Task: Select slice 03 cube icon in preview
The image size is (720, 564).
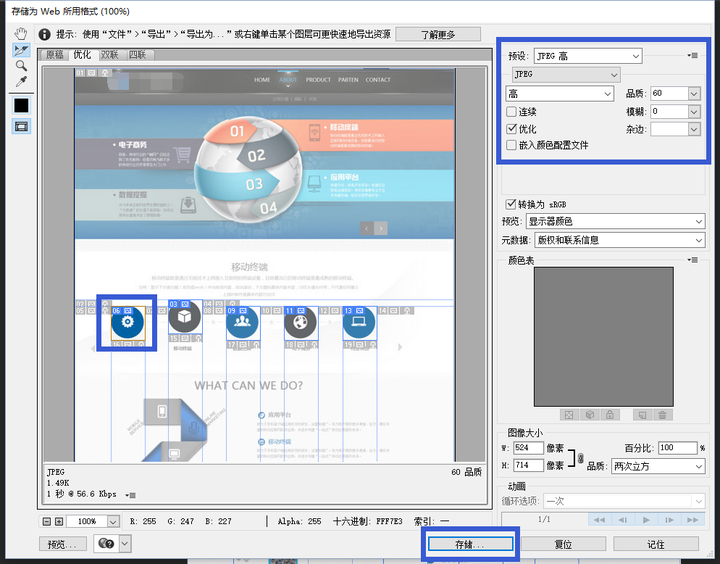Action: (185, 317)
